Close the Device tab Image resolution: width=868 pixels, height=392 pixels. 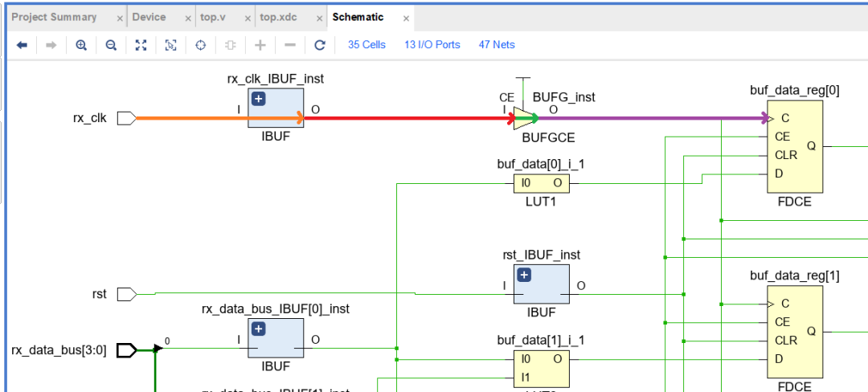click(x=189, y=18)
